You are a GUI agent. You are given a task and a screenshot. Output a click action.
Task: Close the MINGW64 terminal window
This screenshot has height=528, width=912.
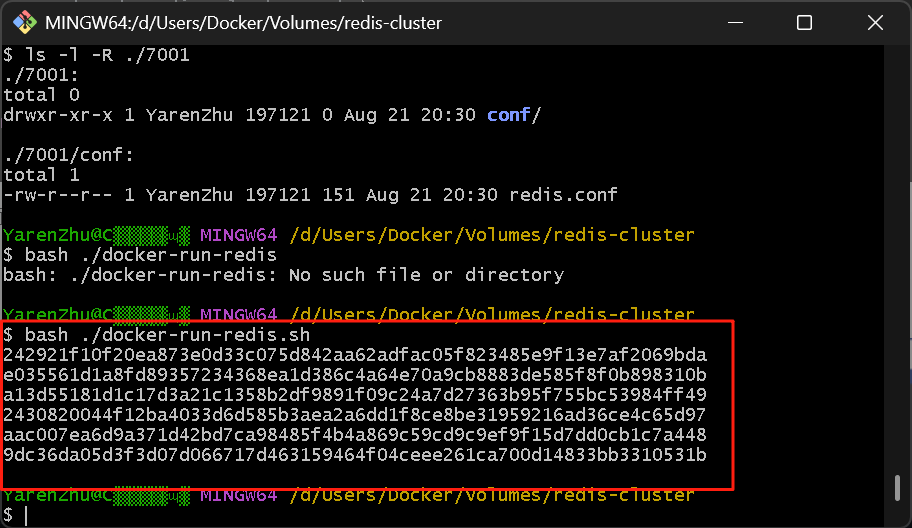tap(874, 22)
